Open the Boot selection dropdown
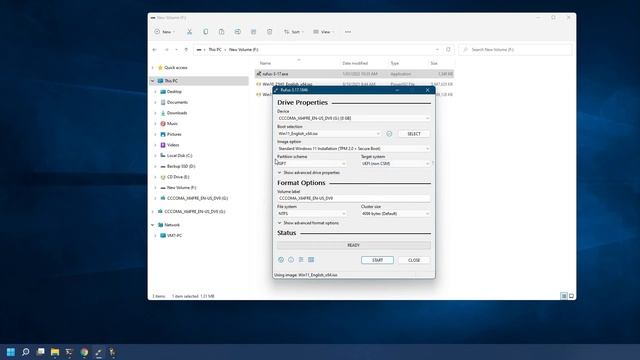The height and width of the screenshot is (360, 640). [x=329, y=134]
